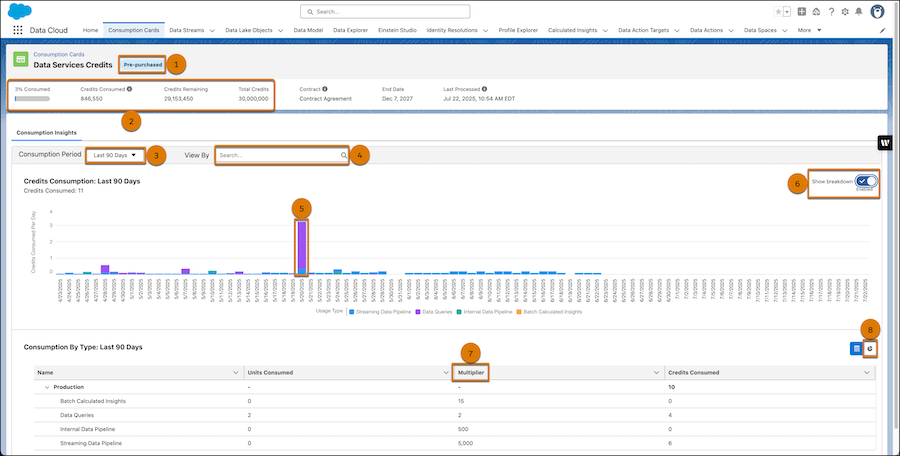Viewport: 900px width, 456px height.
Task: Open the Favorites list dropdown arrow
Action: 787,11
